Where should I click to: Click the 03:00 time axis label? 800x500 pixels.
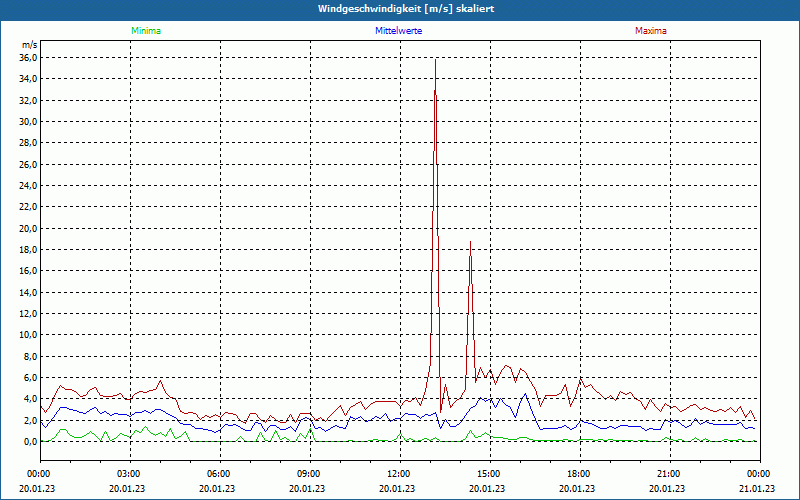click(x=130, y=474)
